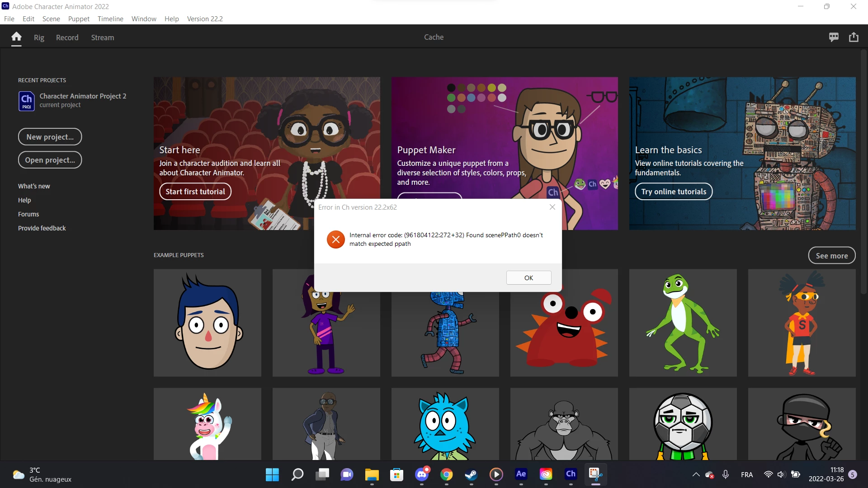This screenshot has width=868, height=488.
Task: Open Character Animator Project 2 file icon
Action: [26, 100]
